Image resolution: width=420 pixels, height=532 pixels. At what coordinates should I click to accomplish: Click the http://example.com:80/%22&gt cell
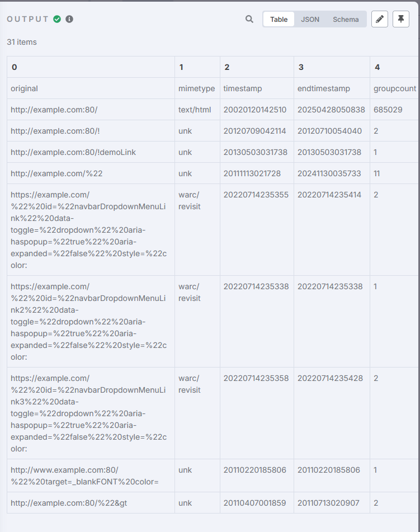tap(69, 503)
